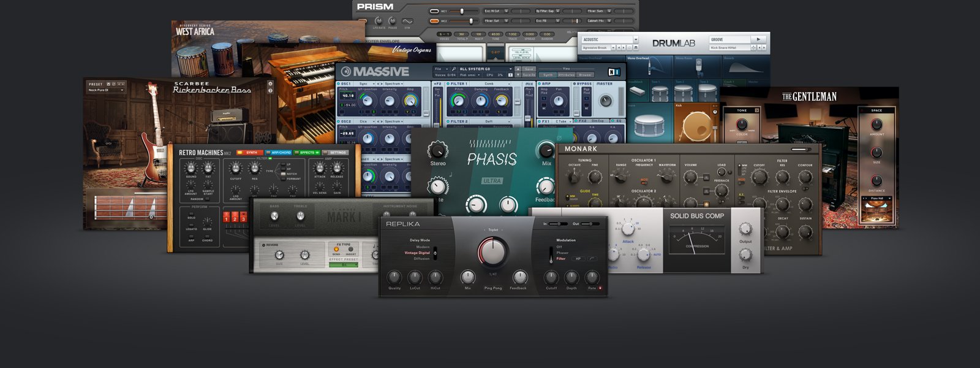Click the Phasis Stereo knob
Screen dimensions: 980x368
pos(437,150)
